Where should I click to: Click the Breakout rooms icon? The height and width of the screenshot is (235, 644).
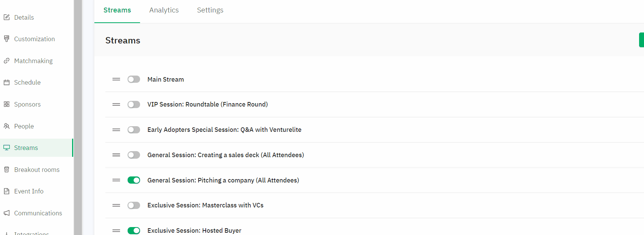pyautogui.click(x=6, y=170)
